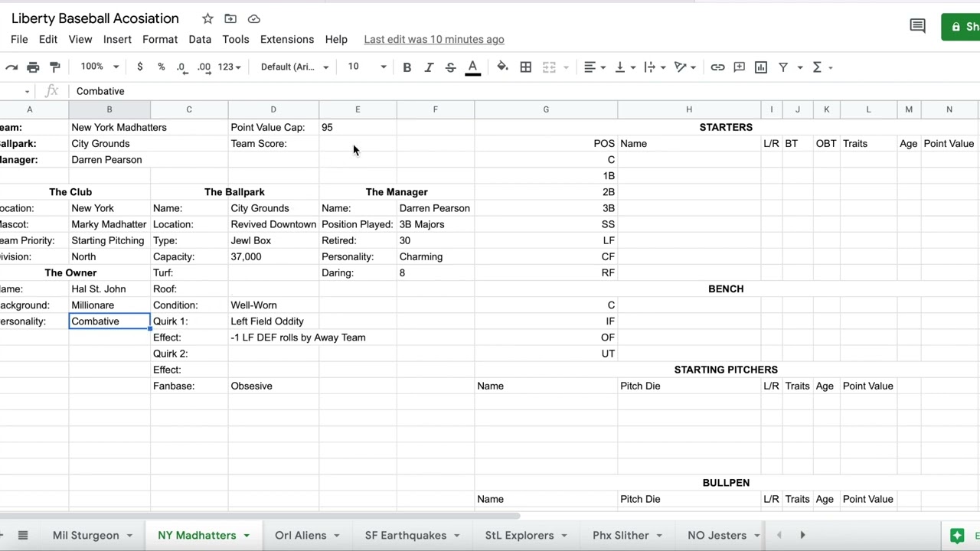Switch to the StL Explorers sheet tab
Screen dimensions: 980x551
click(520, 536)
